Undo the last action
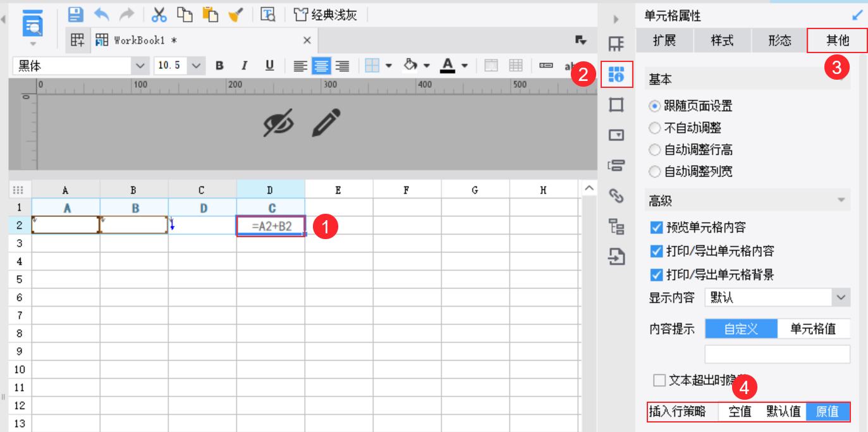The width and height of the screenshot is (868, 432). pyautogui.click(x=101, y=15)
